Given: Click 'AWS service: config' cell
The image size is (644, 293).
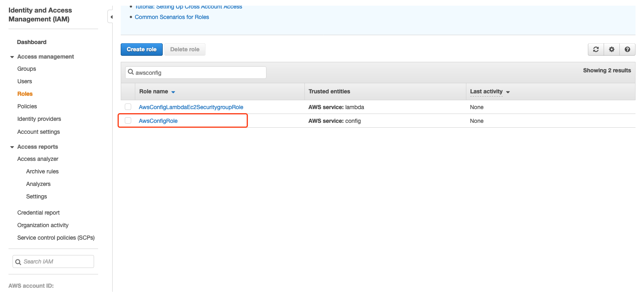Looking at the screenshot, I should coord(335,121).
